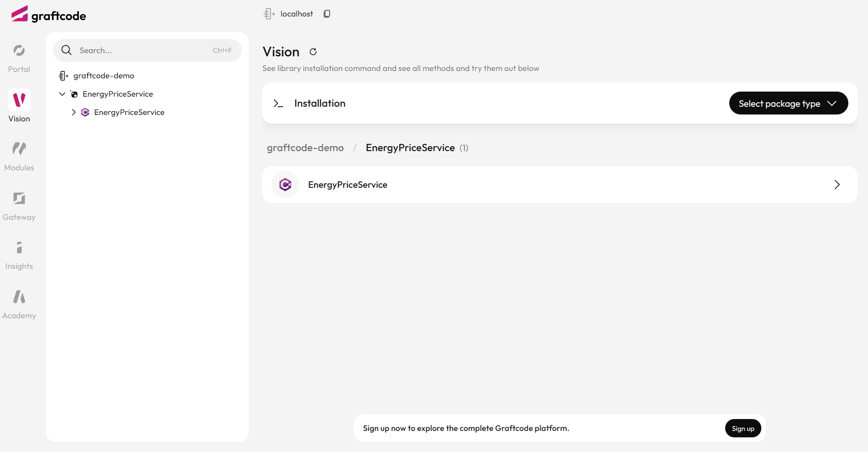The width and height of the screenshot is (868, 452).
Task: Click the 'See library installation command' description
Action: click(401, 68)
